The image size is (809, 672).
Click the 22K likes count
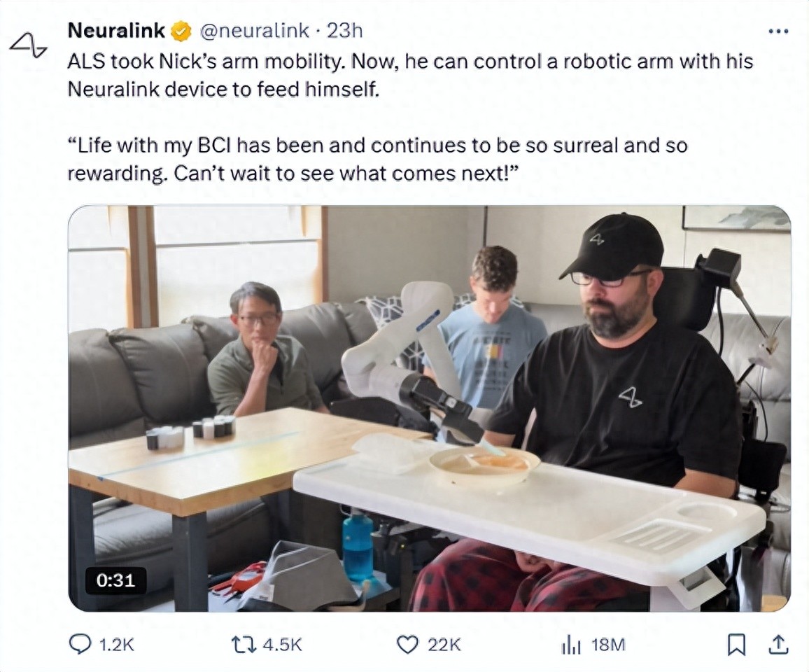(444, 645)
